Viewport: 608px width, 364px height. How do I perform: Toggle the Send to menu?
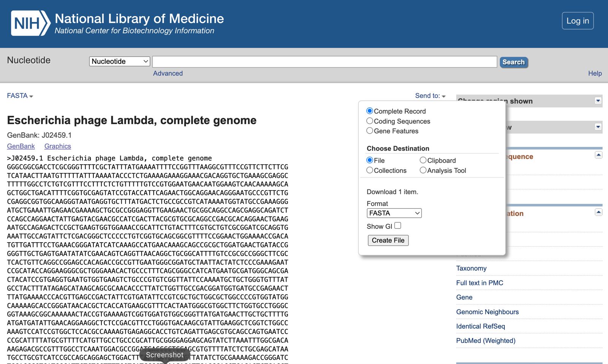coord(430,96)
